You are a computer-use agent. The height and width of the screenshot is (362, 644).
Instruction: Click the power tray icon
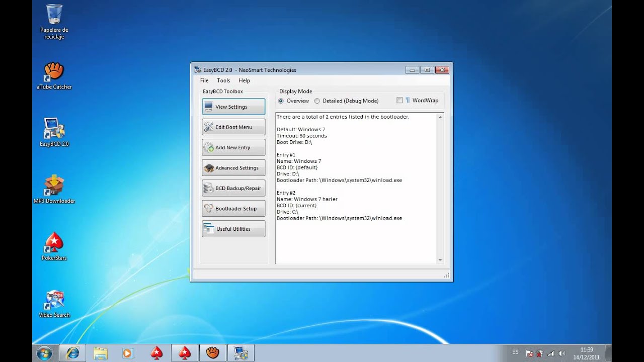(x=540, y=353)
